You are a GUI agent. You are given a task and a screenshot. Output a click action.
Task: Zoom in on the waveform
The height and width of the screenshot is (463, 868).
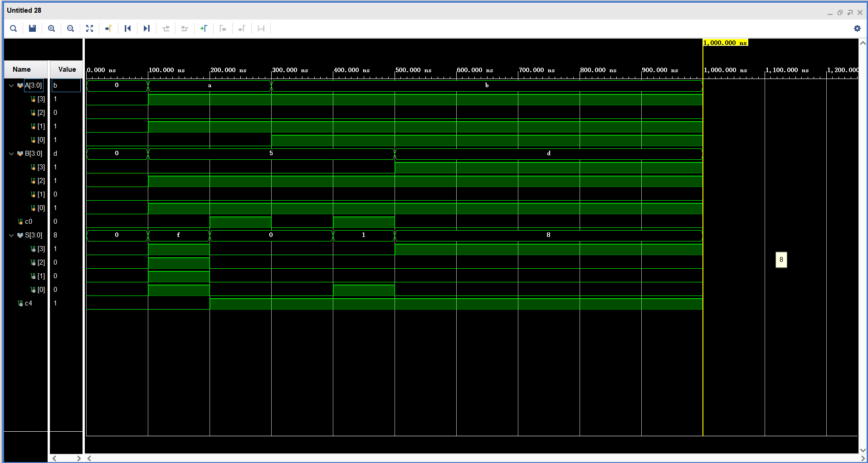click(51, 28)
